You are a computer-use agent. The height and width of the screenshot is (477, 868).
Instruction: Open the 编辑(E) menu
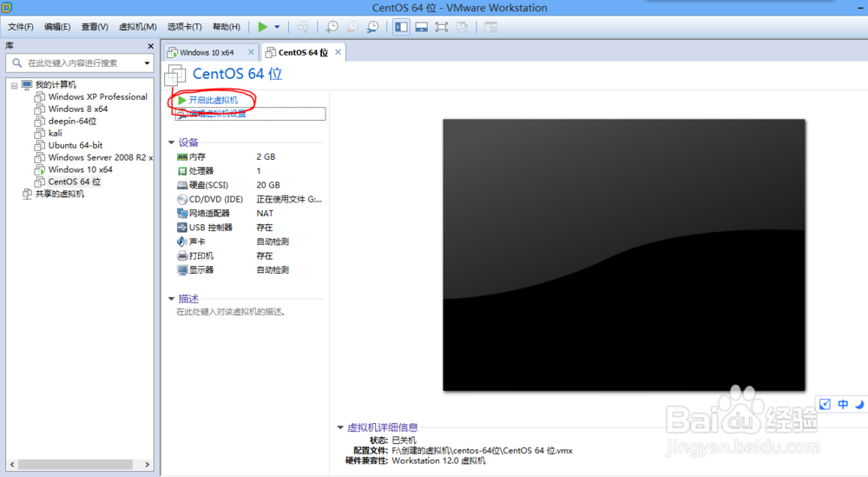57,27
